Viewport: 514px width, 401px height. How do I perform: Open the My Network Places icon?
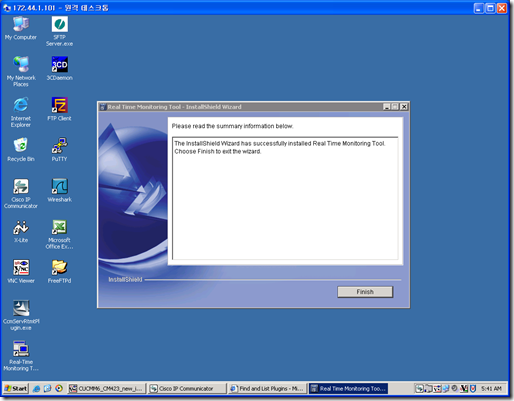click(21, 71)
